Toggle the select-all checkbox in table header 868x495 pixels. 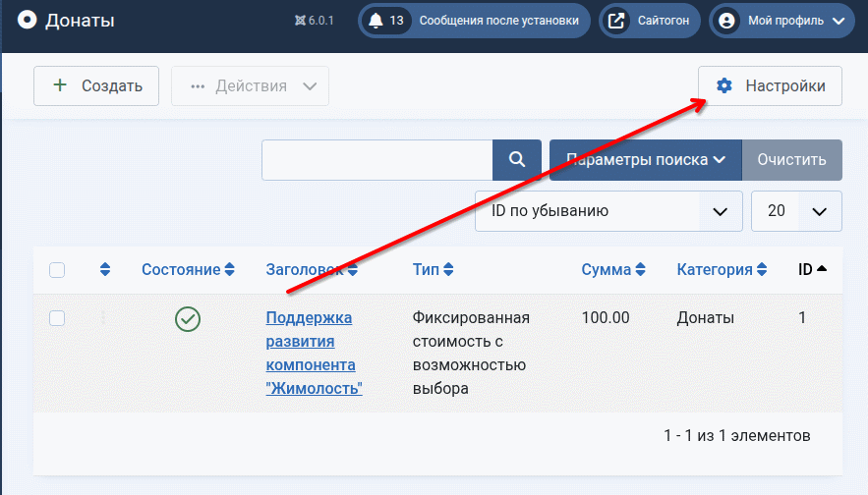[57, 270]
